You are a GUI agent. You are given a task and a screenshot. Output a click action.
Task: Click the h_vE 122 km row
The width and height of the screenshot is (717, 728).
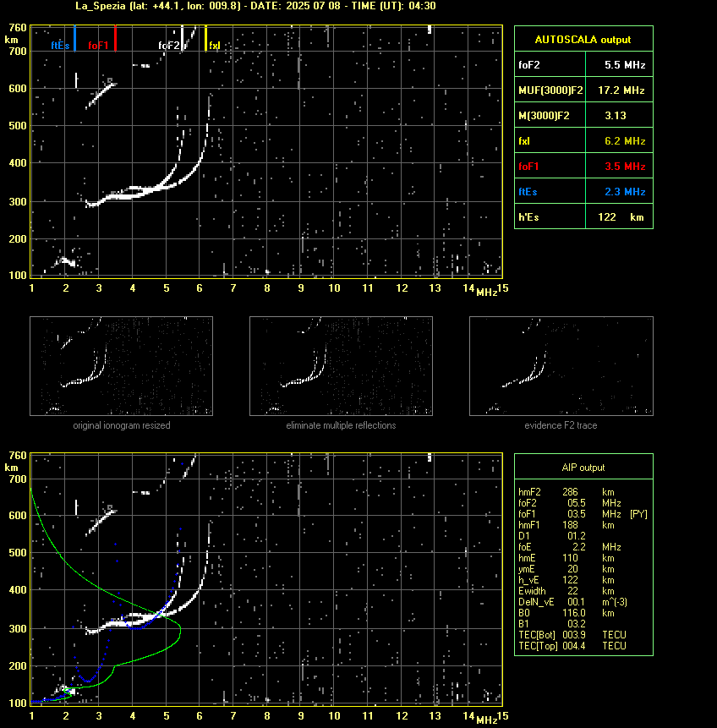[566, 580]
